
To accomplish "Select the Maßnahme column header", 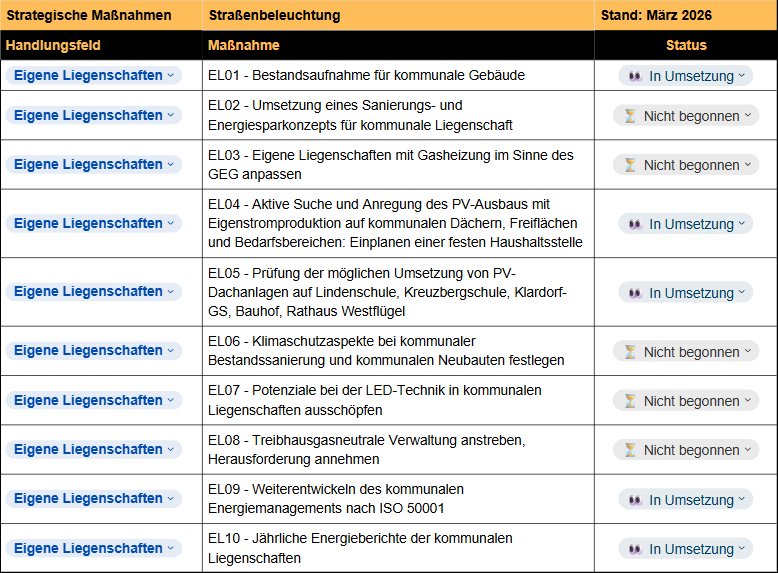I will (398, 45).
